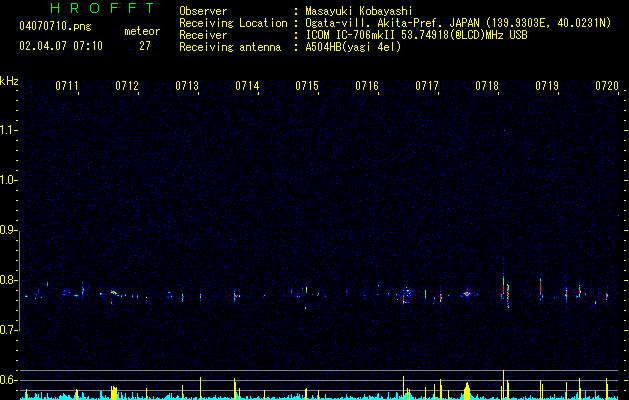Click the 0.9 frequency axis label

coord(8,230)
